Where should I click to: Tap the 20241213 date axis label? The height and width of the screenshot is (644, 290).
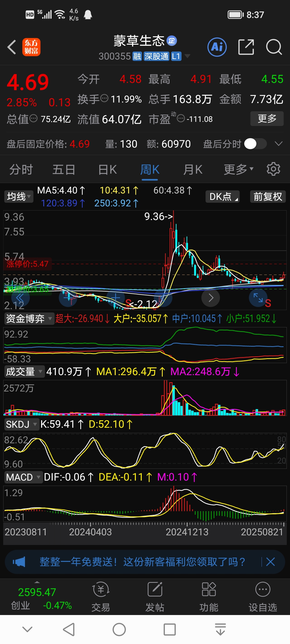click(187, 532)
